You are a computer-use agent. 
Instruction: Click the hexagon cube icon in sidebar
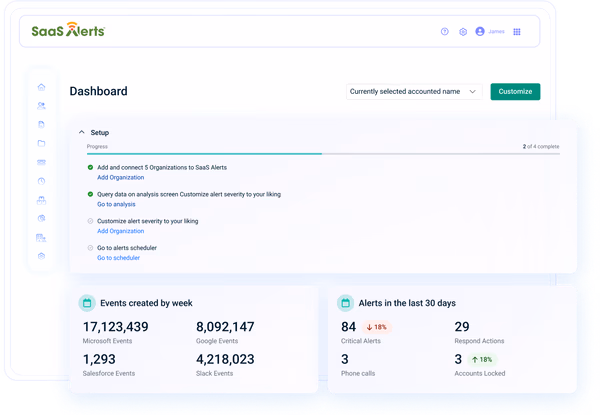pos(41,256)
